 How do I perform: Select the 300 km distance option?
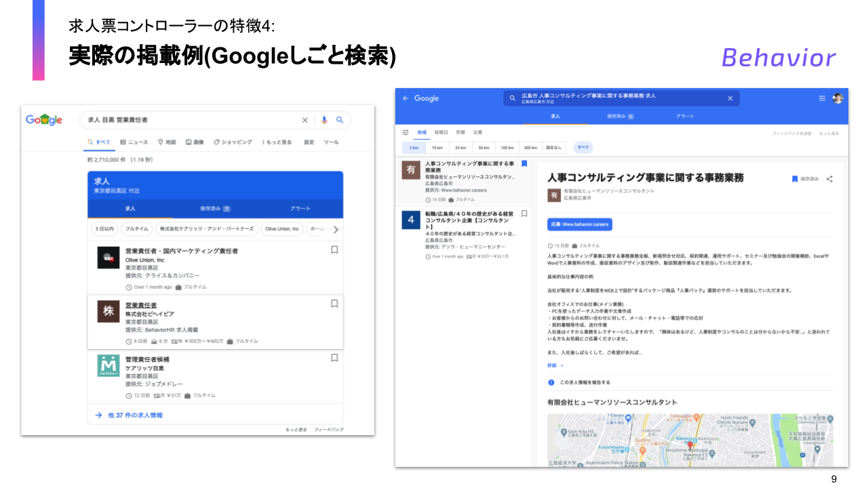[x=530, y=147]
